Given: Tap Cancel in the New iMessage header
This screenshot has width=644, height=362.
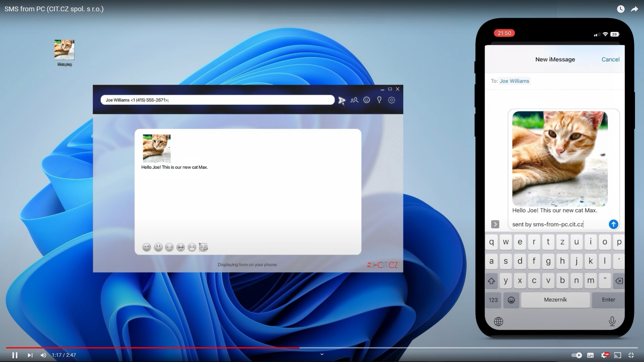Looking at the screenshot, I should point(610,59).
